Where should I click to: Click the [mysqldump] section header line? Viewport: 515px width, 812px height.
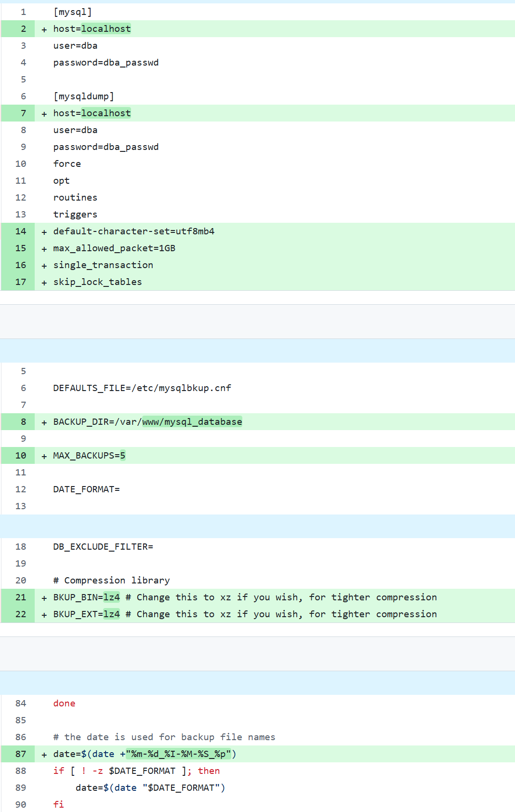point(83,96)
